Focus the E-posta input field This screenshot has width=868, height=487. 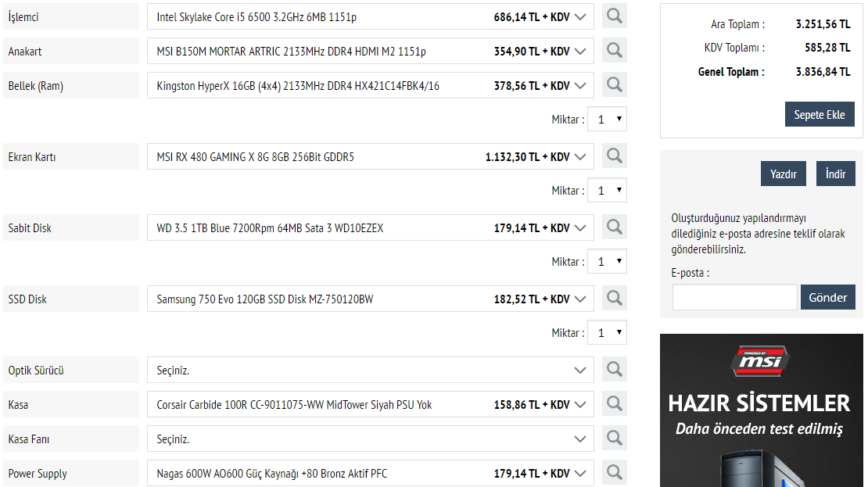point(734,297)
